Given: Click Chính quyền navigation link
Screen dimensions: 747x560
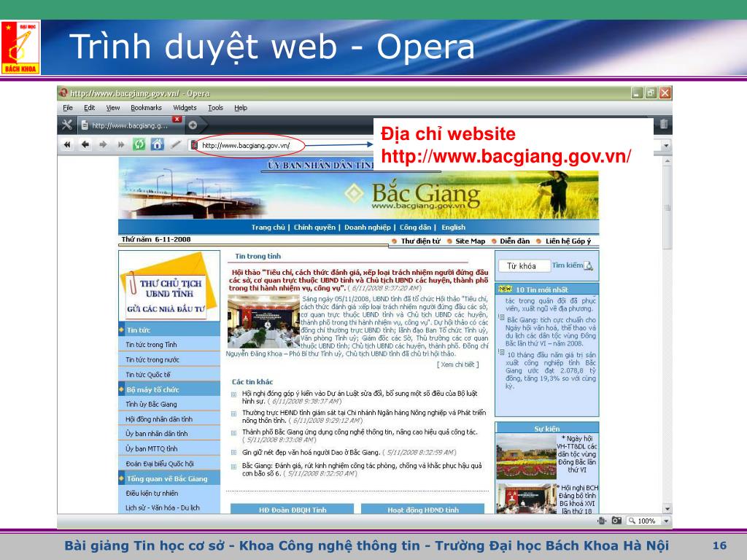Looking at the screenshot, I should 314,227.
